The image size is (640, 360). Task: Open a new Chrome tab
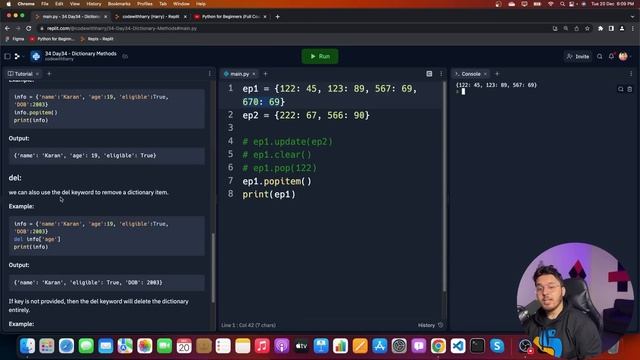278,17
